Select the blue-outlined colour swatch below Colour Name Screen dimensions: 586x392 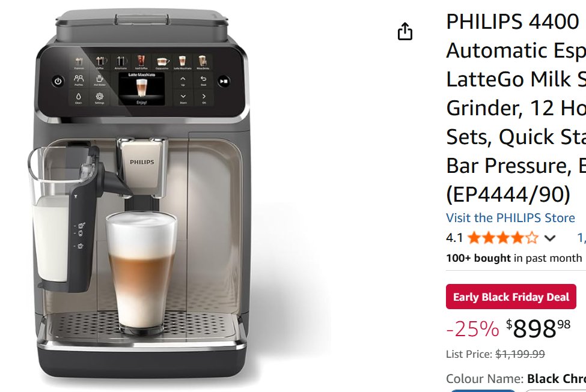(483, 390)
